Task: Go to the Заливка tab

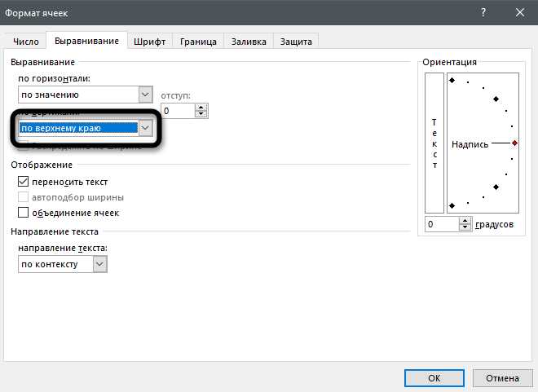Action: tap(248, 42)
